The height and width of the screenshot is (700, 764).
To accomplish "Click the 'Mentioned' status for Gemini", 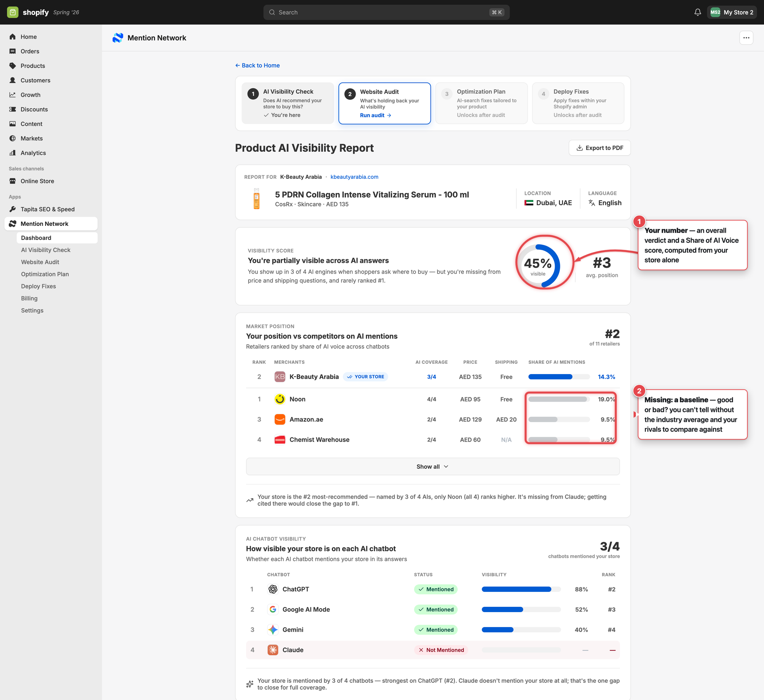I will [x=435, y=630].
